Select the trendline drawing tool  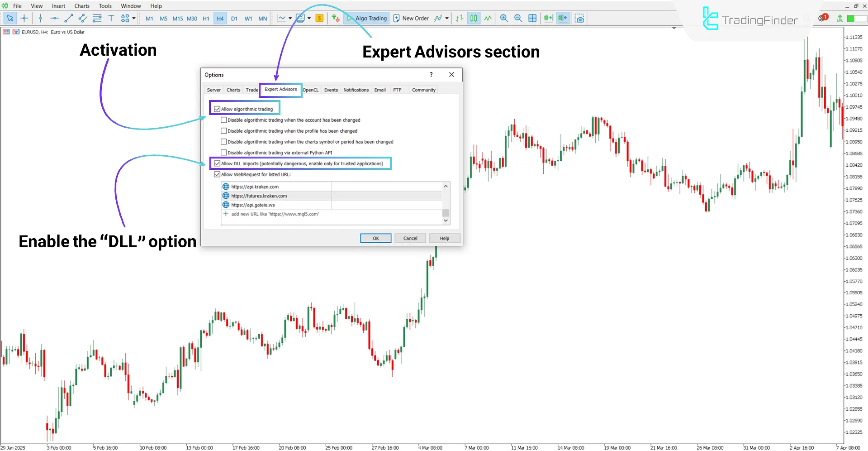click(68, 18)
